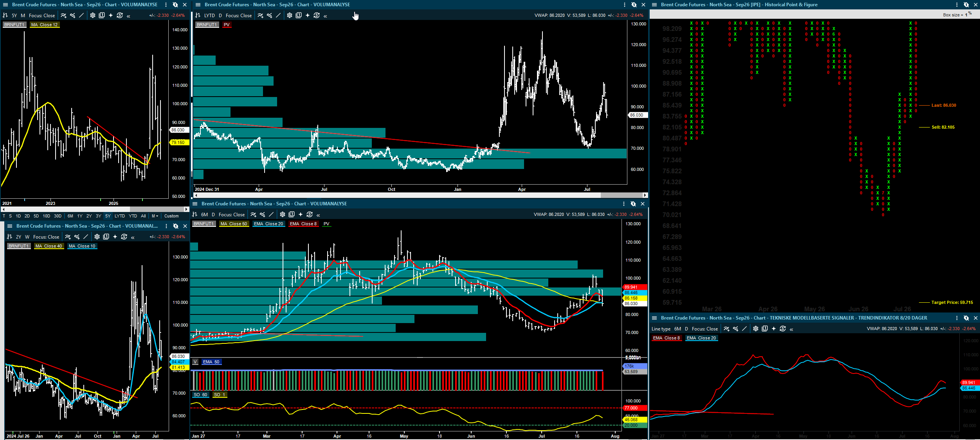
Task: Click the crosshair icon in LYTD daily chart
Action: click(x=308, y=16)
